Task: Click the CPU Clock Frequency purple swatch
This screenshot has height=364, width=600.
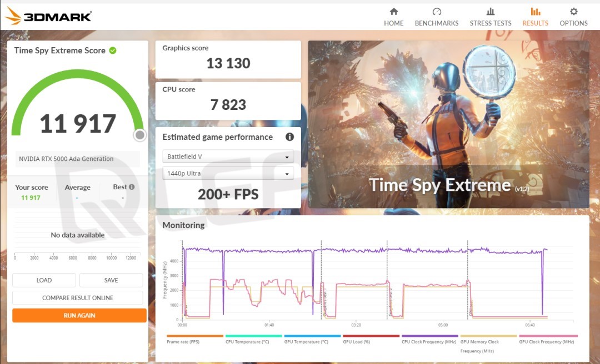Action: [430, 336]
